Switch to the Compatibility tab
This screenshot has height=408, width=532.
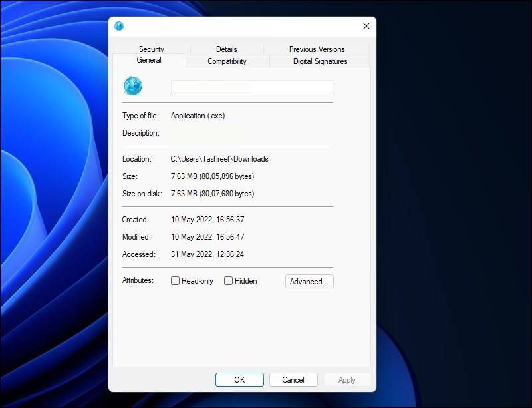[227, 61]
